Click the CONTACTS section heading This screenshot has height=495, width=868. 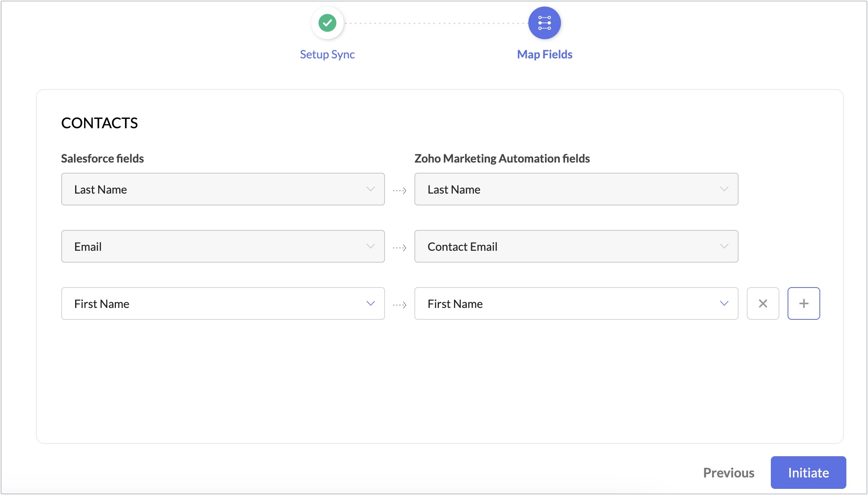[99, 123]
